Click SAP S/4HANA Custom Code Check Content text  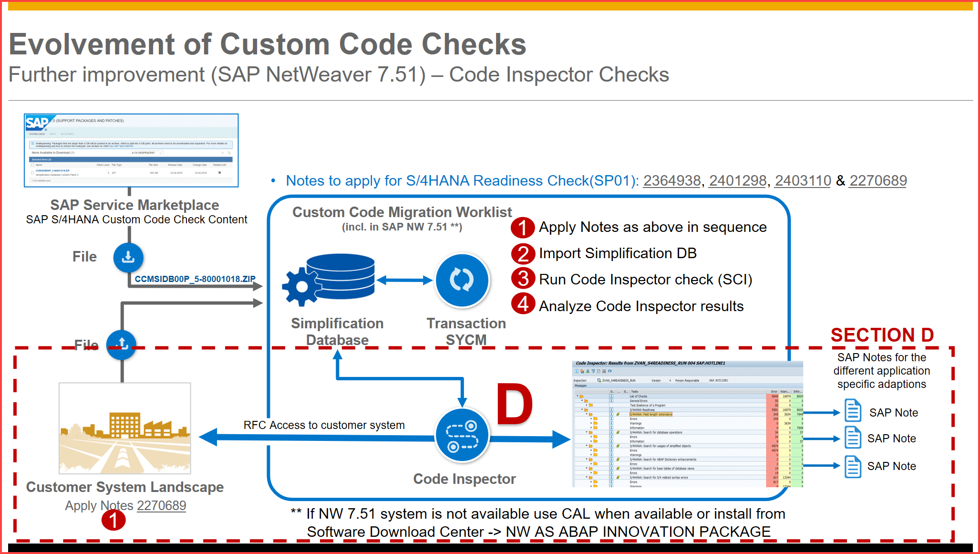pos(136,220)
